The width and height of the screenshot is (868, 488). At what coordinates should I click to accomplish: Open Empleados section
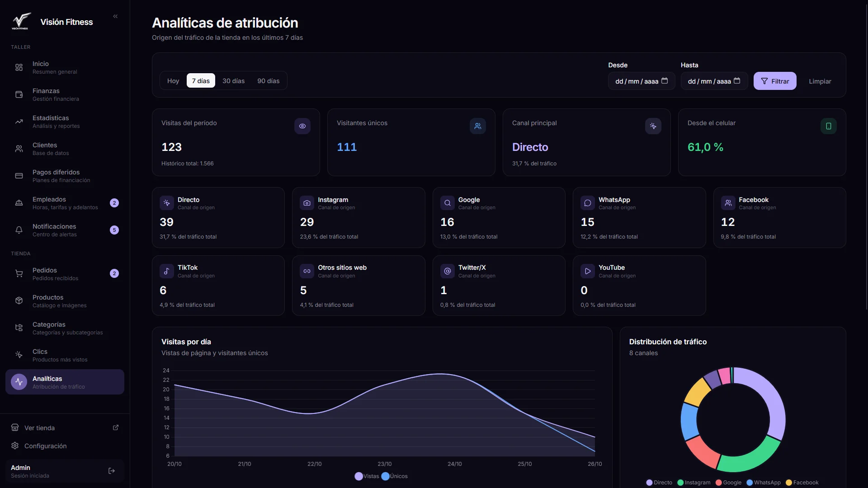click(65, 203)
